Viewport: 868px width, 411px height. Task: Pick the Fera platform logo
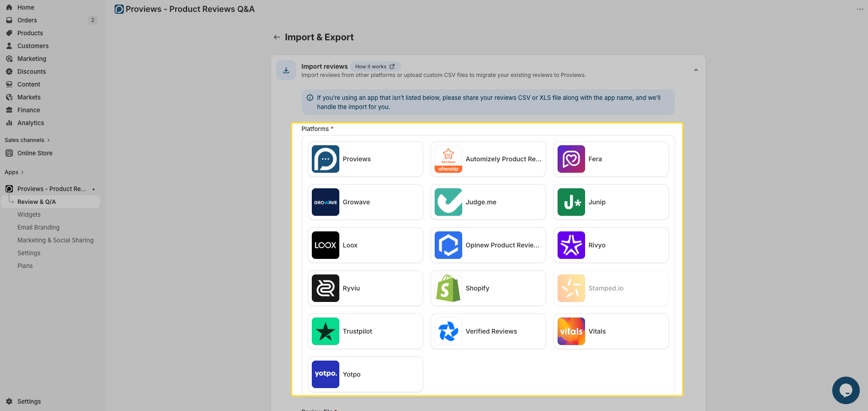(571, 159)
